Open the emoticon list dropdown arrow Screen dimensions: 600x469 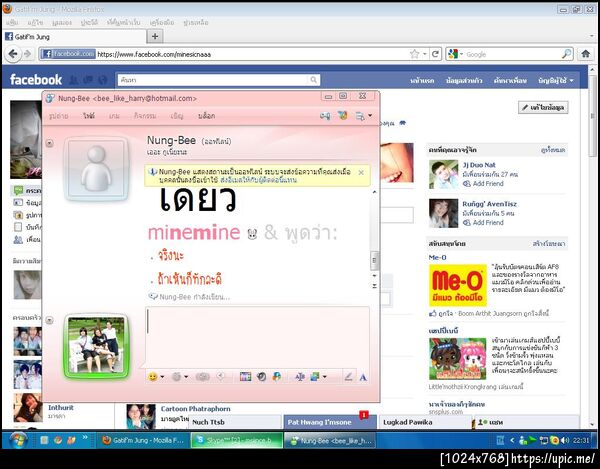tap(162, 377)
